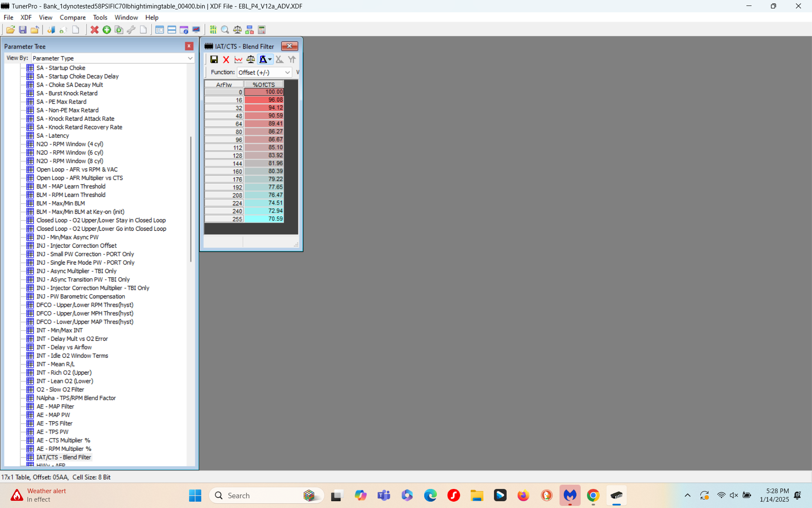The width and height of the screenshot is (812, 508).
Task: Click the calculator icon in main toolbar
Action: [x=262, y=30]
